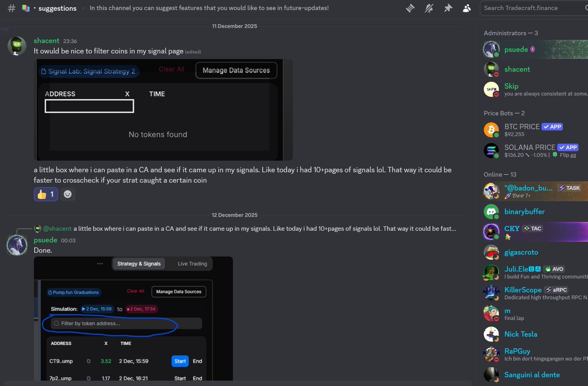
Task: Open the add reaction smiley icon
Action: [x=68, y=194]
